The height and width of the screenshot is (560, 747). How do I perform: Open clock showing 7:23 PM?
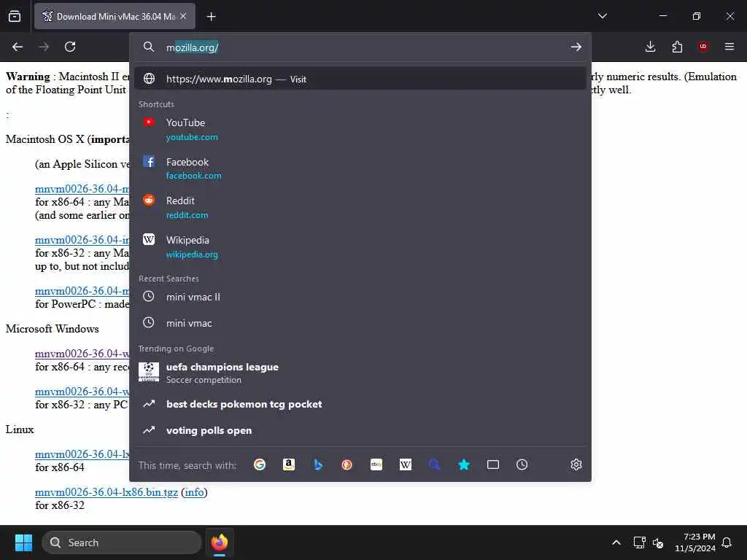(695, 542)
